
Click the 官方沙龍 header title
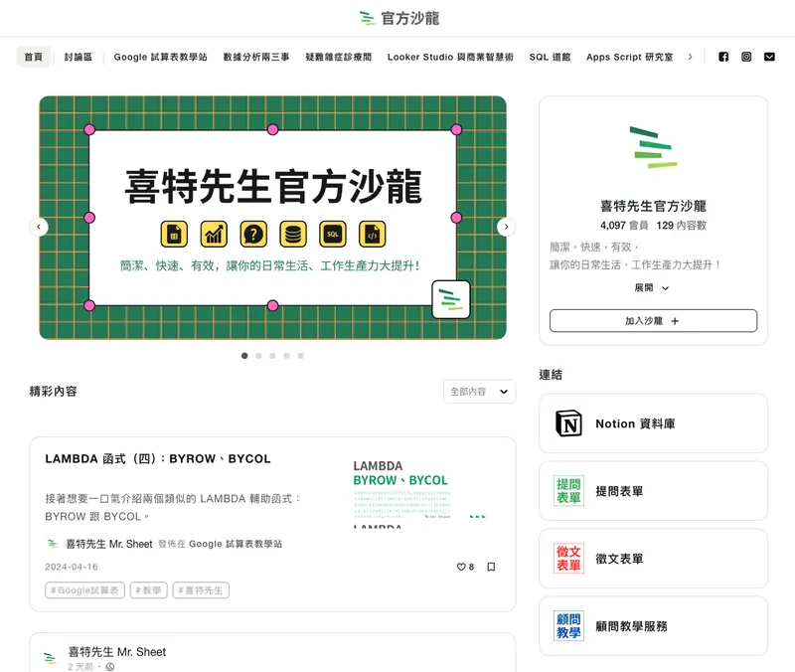410,18
